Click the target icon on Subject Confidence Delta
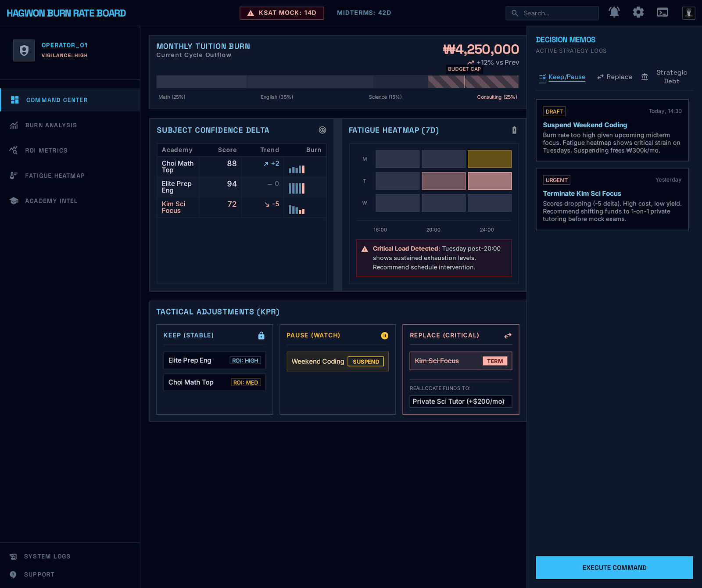Image resolution: width=702 pixels, height=588 pixels. [x=322, y=130]
